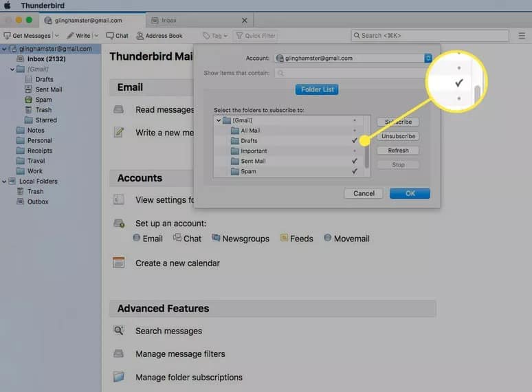Click the global Search field

pyautogui.click(x=430, y=36)
